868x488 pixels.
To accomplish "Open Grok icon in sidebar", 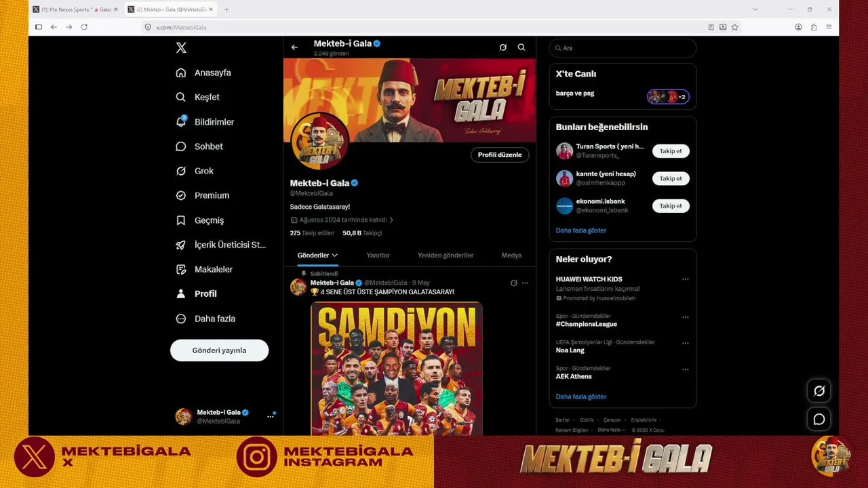I will (x=180, y=171).
